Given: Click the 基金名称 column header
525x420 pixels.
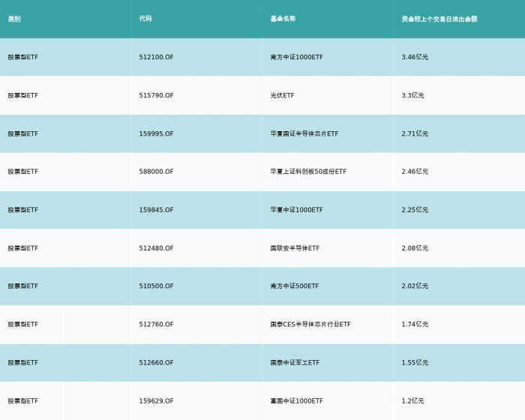Looking at the screenshot, I should tap(283, 19).
